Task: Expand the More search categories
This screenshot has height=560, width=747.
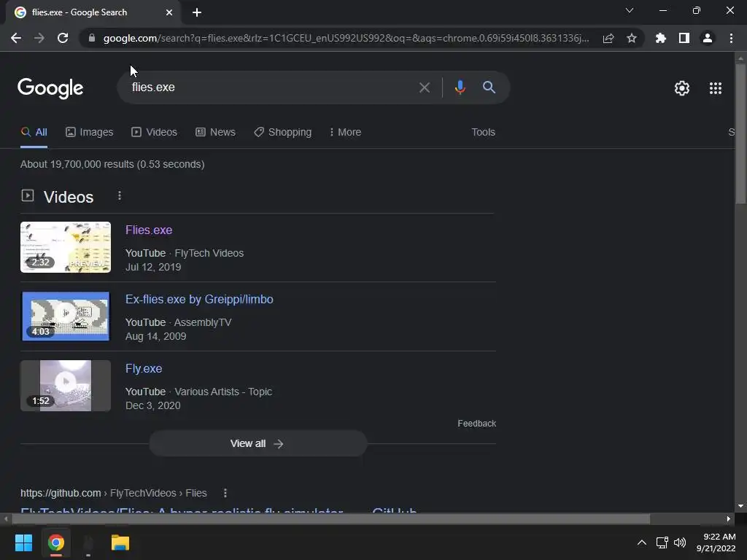Action: pos(345,133)
